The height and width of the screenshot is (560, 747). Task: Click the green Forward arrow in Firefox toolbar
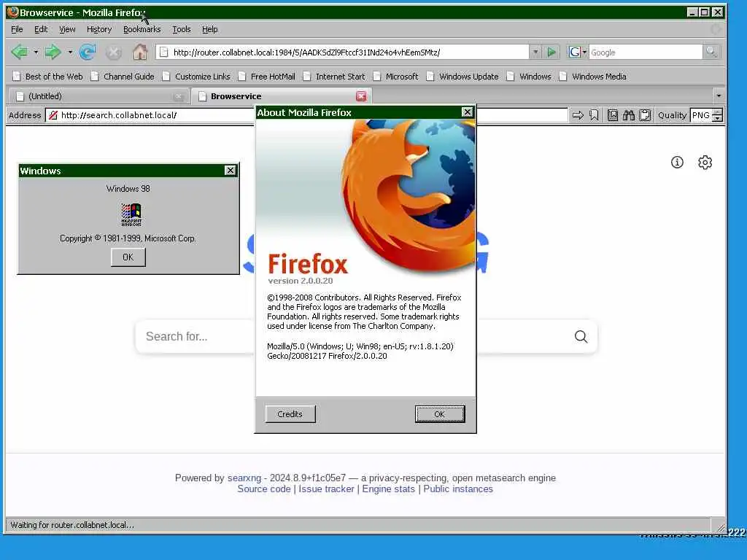[x=53, y=52]
